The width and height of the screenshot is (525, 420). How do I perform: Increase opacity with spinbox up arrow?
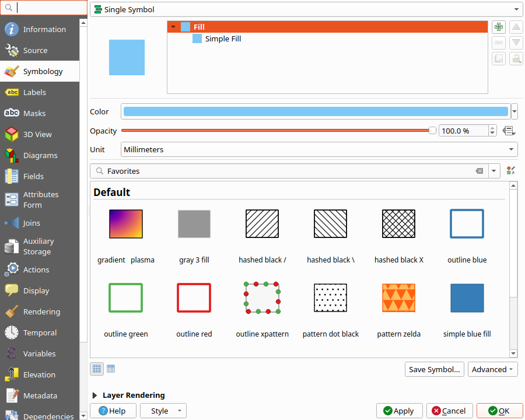492,128
